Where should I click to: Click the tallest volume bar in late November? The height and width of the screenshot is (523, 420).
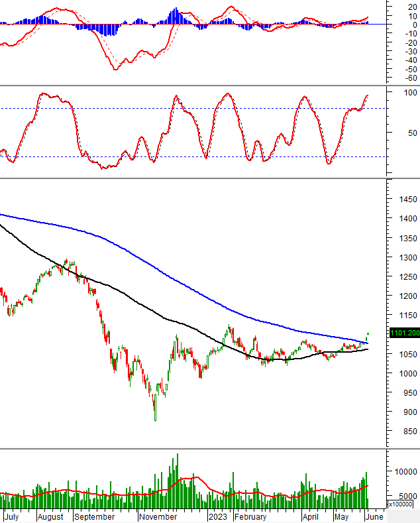[x=178, y=481]
